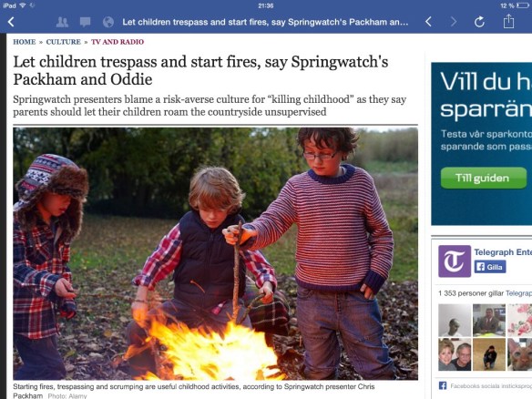Open the man at desk profile thumbnail

489,320
